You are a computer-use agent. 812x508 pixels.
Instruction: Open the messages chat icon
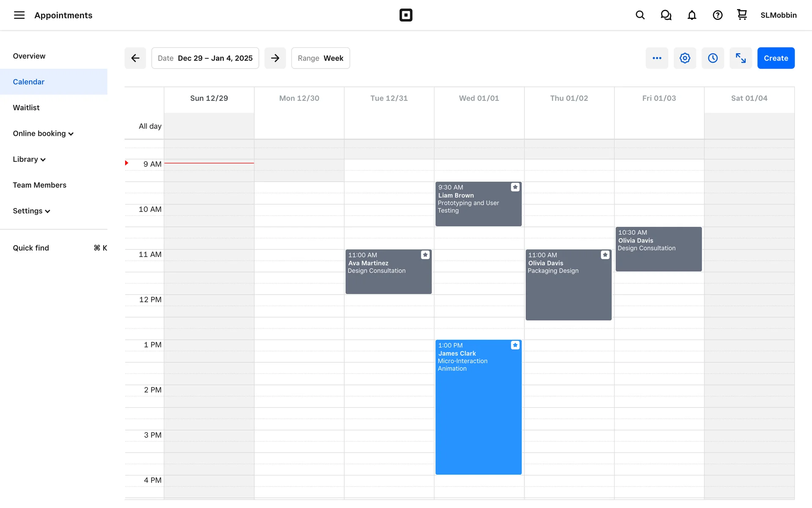pos(666,15)
